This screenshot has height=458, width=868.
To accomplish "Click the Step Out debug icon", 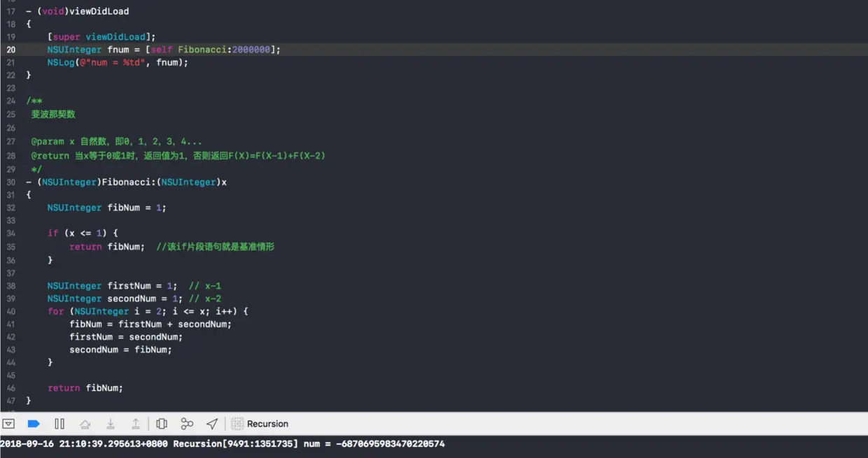I will (x=136, y=424).
